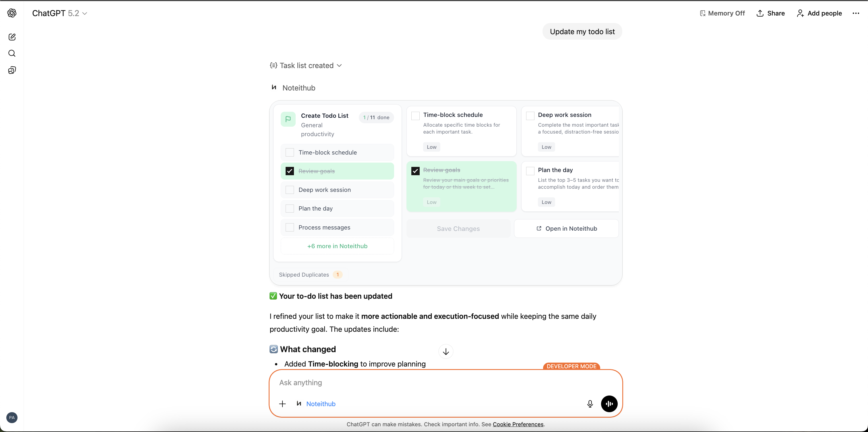Open the Cookie Preferences link

click(x=518, y=424)
